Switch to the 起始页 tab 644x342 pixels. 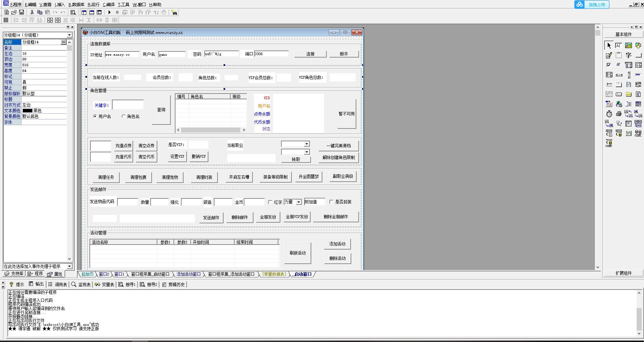click(87, 274)
